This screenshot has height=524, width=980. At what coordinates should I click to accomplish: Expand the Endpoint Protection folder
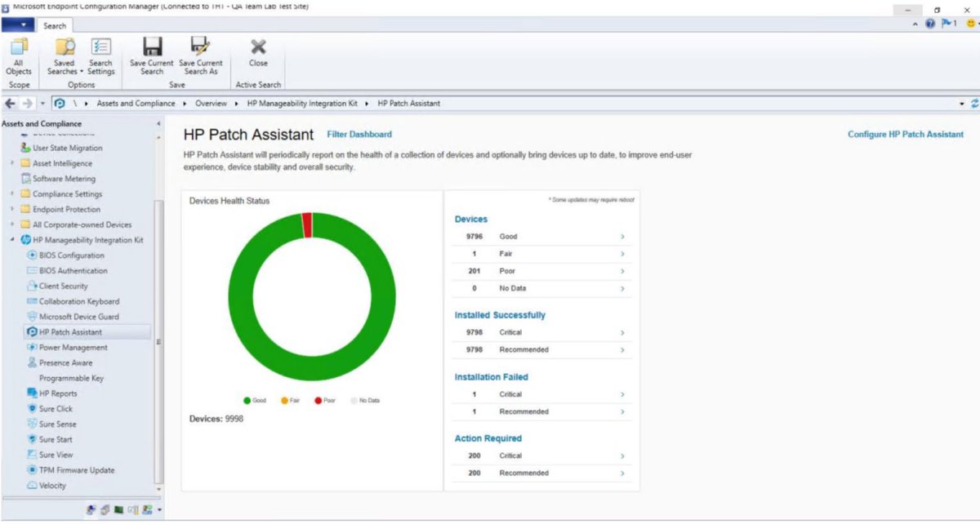coord(12,210)
